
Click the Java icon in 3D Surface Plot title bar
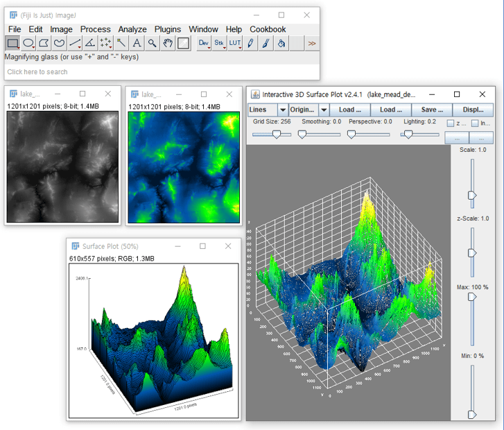[x=255, y=94]
